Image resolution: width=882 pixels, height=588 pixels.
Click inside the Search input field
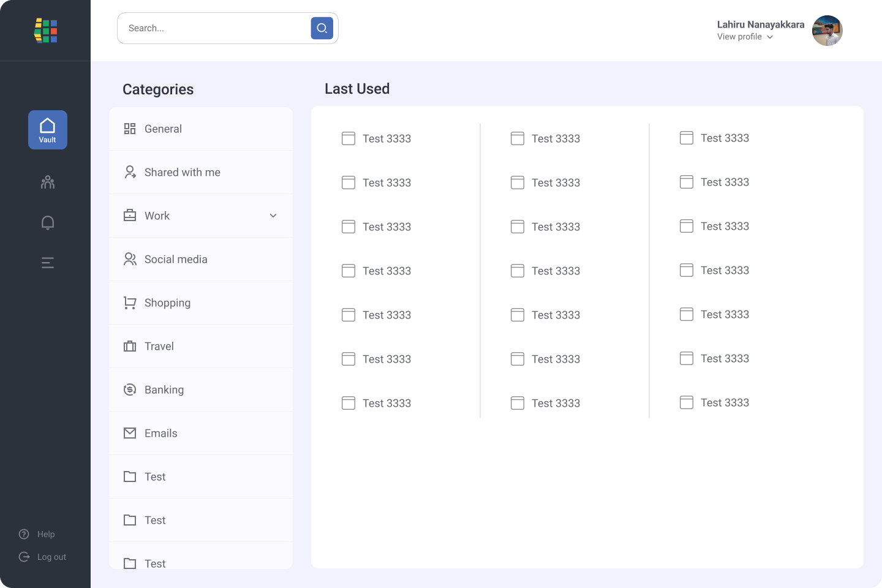(x=214, y=28)
